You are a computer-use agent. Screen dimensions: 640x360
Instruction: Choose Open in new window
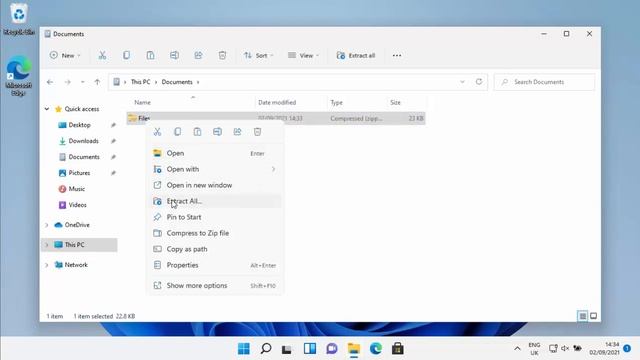pos(215,185)
